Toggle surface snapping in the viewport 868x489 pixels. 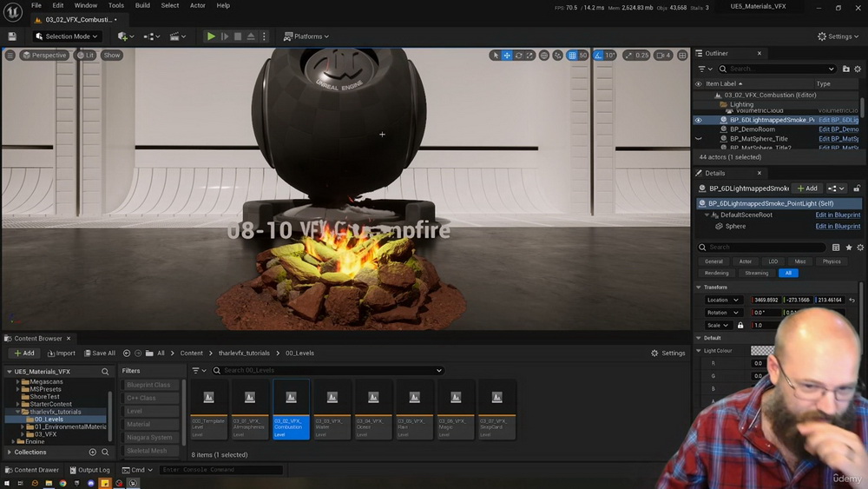pos(558,56)
